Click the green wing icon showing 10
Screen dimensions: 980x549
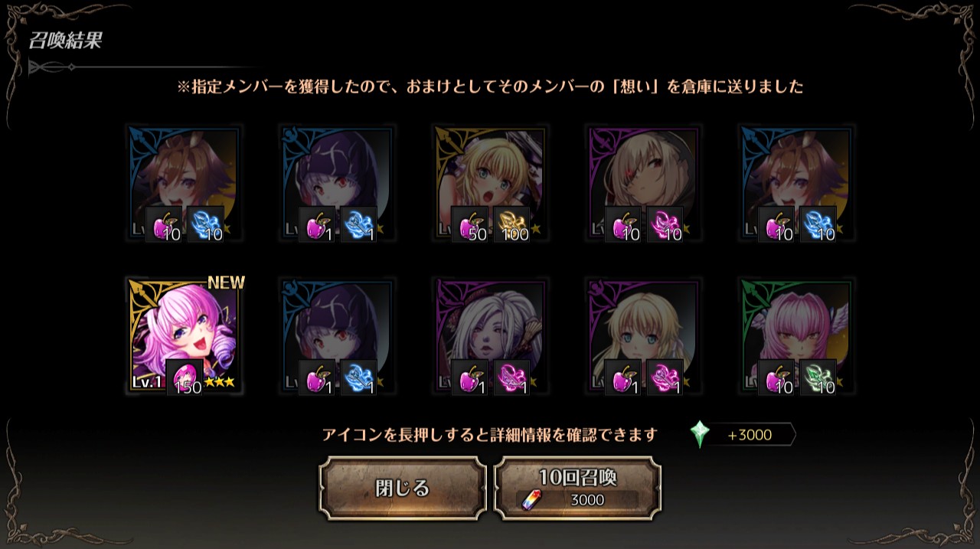click(x=818, y=378)
